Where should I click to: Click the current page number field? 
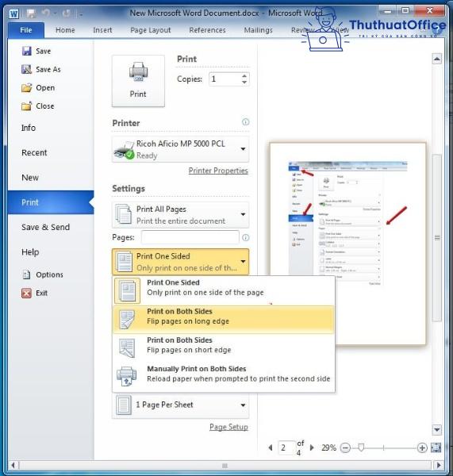click(286, 447)
